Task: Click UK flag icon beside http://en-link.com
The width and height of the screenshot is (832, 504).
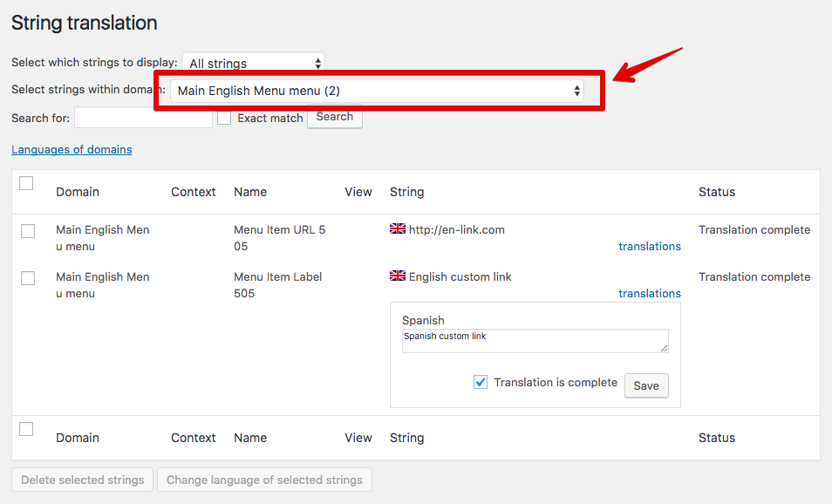Action: pos(398,229)
